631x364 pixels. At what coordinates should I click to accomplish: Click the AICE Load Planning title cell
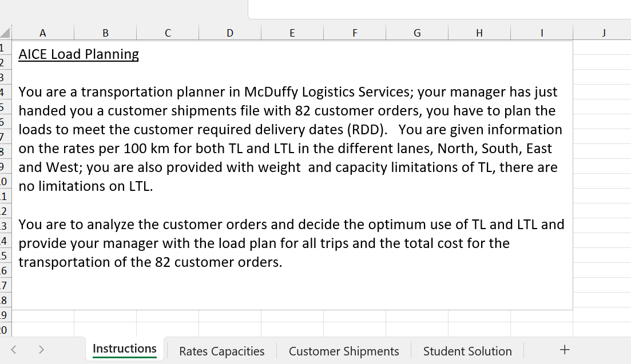coord(79,54)
